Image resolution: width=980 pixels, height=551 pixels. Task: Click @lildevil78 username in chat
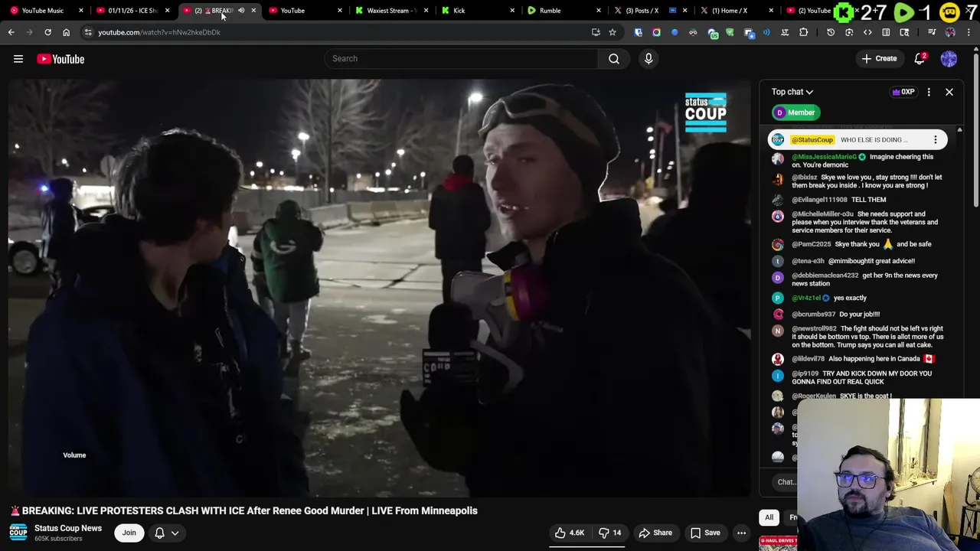[x=808, y=359]
